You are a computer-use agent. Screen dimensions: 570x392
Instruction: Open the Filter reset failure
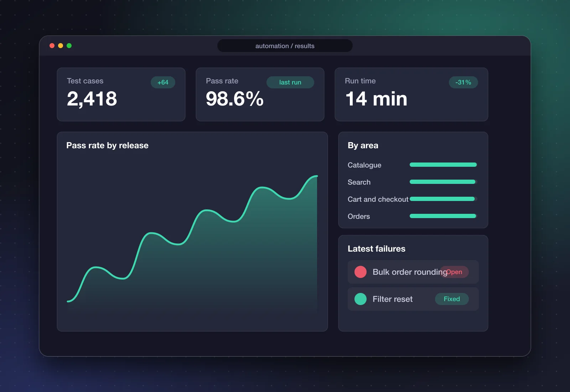pos(413,299)
